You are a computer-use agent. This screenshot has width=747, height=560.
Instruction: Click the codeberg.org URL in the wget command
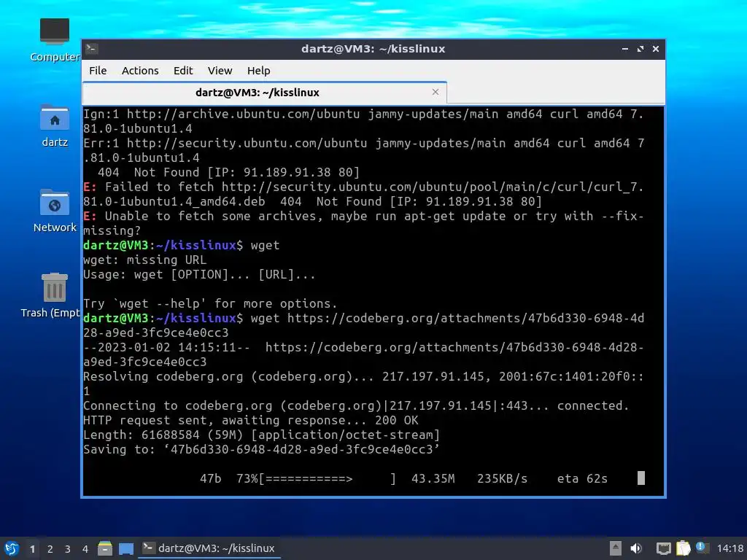click(363, 325)
